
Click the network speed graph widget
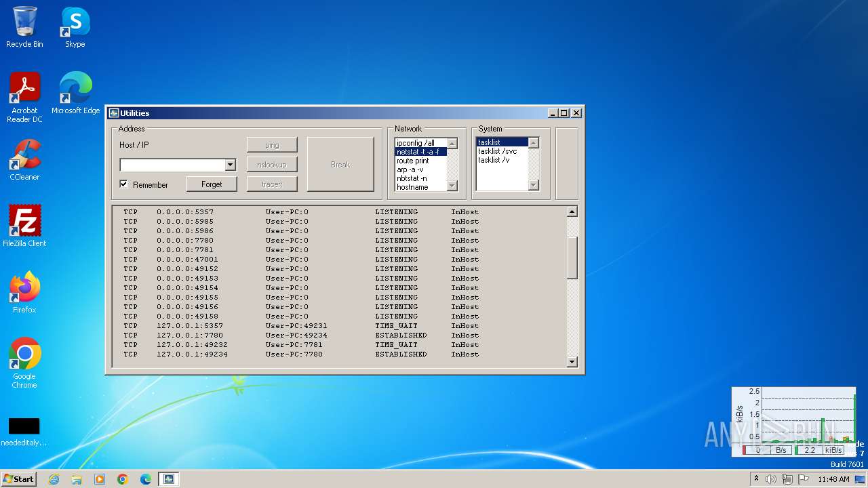793,421
